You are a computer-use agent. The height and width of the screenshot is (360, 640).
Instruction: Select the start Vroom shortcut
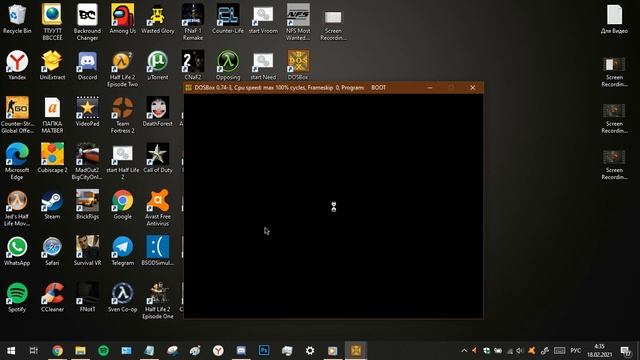263,20
